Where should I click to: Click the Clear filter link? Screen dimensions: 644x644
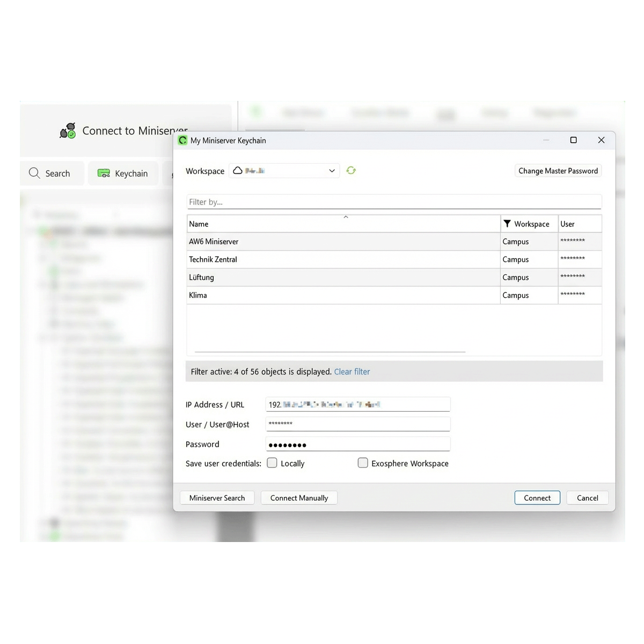pyautogui.click(x=352, y=371)
